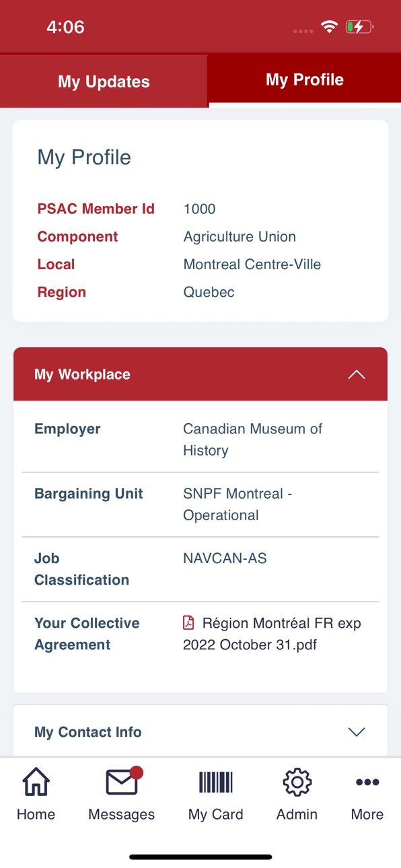
Task: Tap the battery charging icon
Action: pyautogui.click(x=359, y=27)
